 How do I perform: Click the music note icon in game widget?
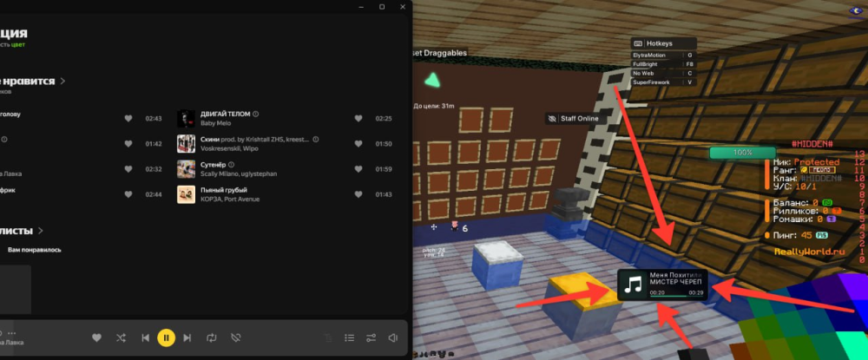632,285
